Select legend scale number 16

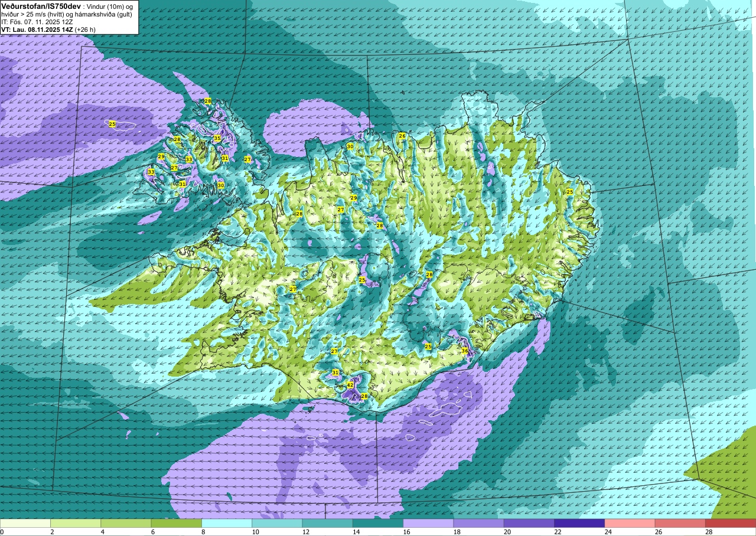tap(405, 532)
